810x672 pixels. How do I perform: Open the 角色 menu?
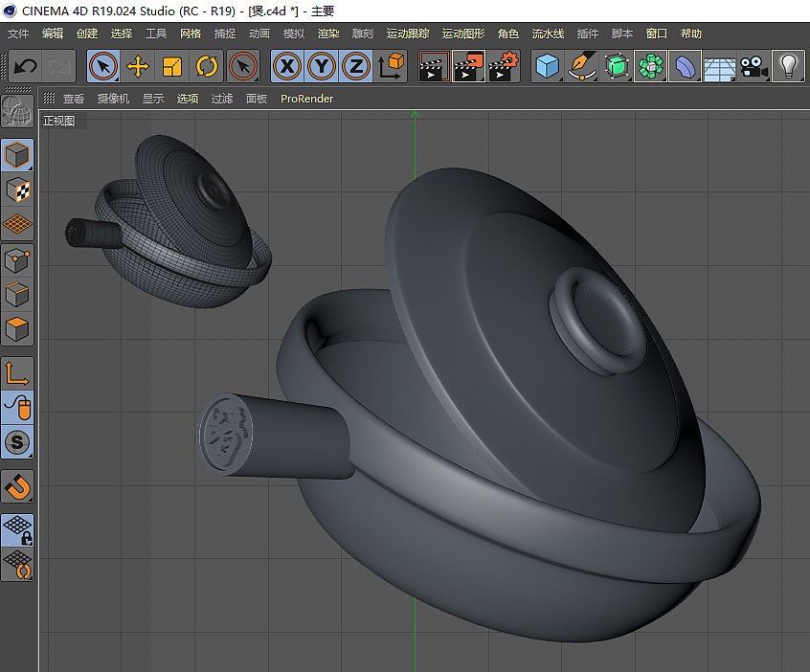pyautogui.click(x=507, y=34)
